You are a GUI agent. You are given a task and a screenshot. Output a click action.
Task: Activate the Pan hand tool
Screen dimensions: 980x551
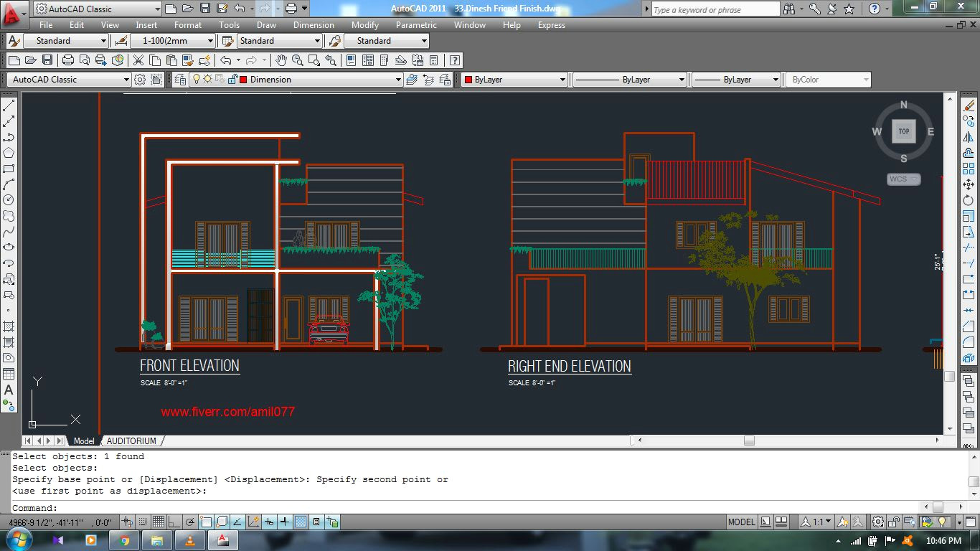click(281, 60)
